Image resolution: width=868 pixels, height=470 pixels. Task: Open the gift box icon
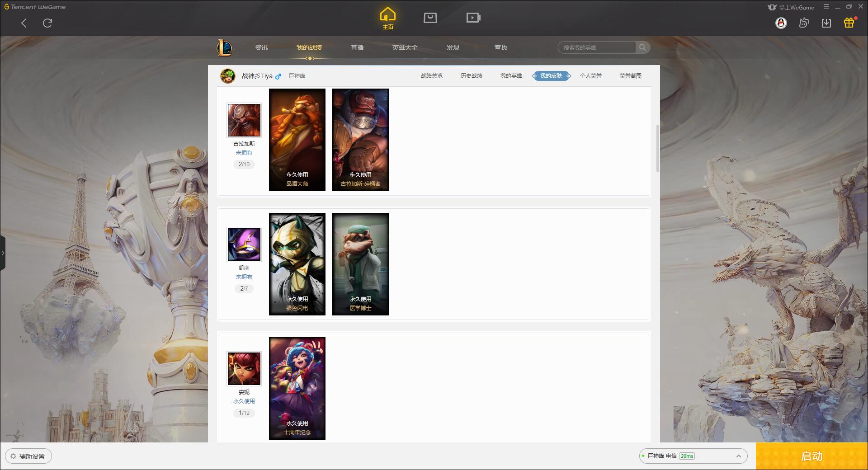(849, 23)
